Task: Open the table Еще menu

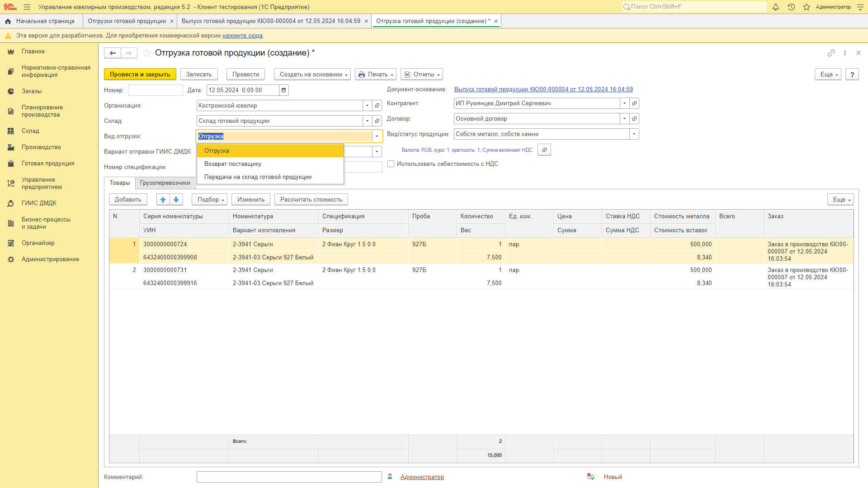Action: click(840, 200)
